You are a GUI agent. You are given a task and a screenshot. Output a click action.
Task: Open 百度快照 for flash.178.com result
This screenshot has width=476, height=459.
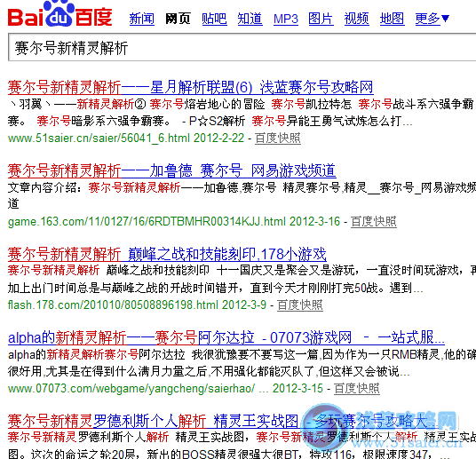300,305
